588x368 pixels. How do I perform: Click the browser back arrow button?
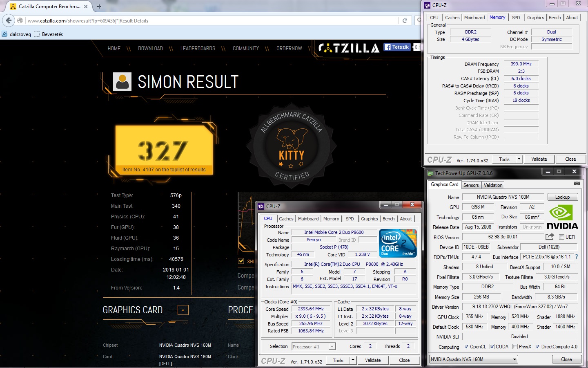(9, 20)
